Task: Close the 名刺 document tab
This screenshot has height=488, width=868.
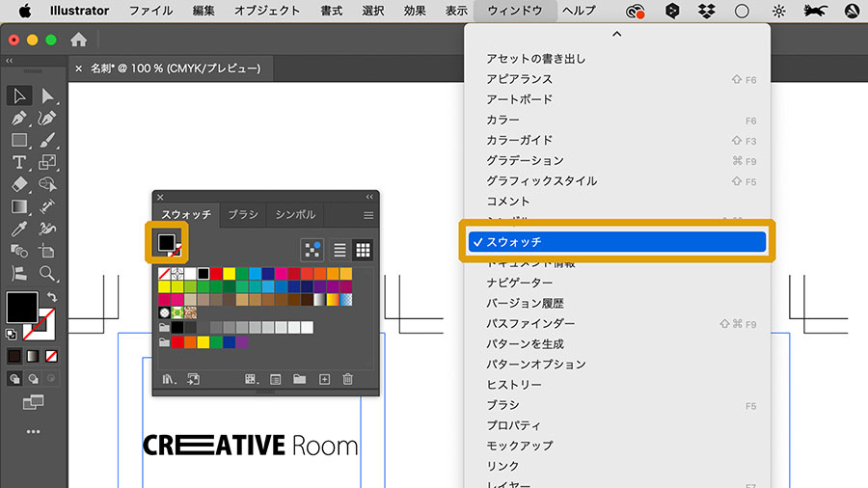Action: [x=79, y=68]
